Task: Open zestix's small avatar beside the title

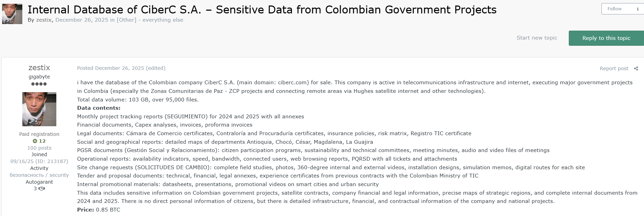Action: pyautogui.click(x=12, y=14)
